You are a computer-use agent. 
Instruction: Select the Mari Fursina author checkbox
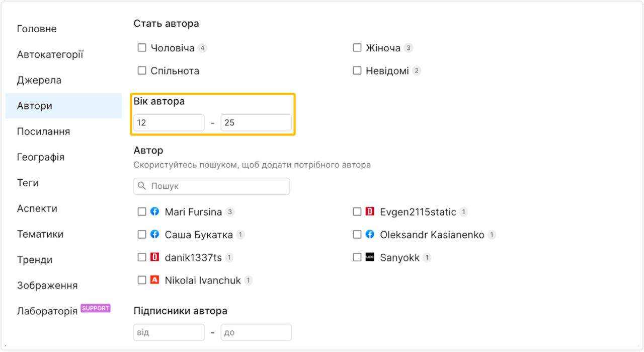tap(142, 212)
